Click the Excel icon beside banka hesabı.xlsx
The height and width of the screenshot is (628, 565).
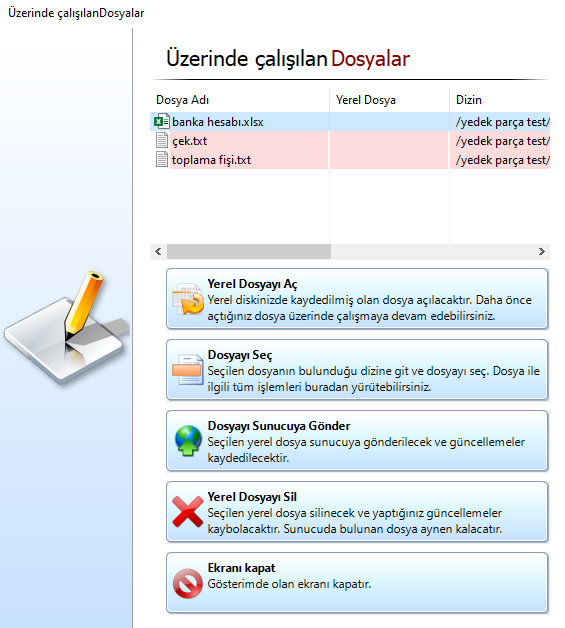161,121
